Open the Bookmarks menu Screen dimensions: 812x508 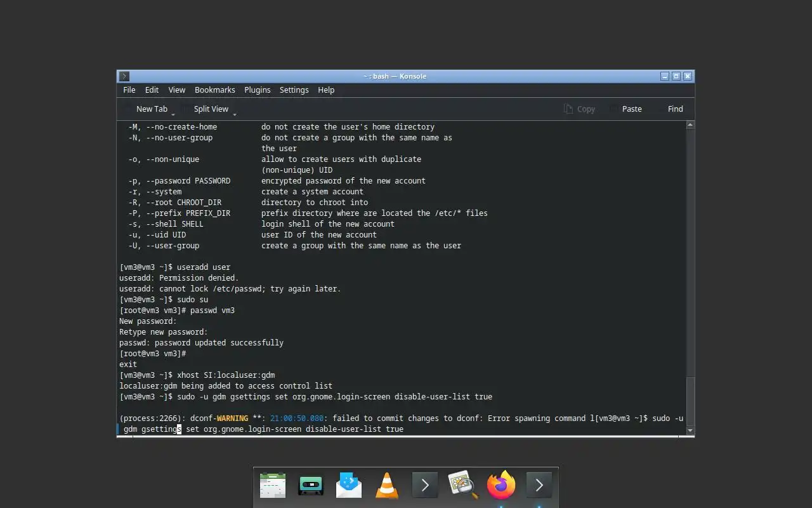[215, 90]
